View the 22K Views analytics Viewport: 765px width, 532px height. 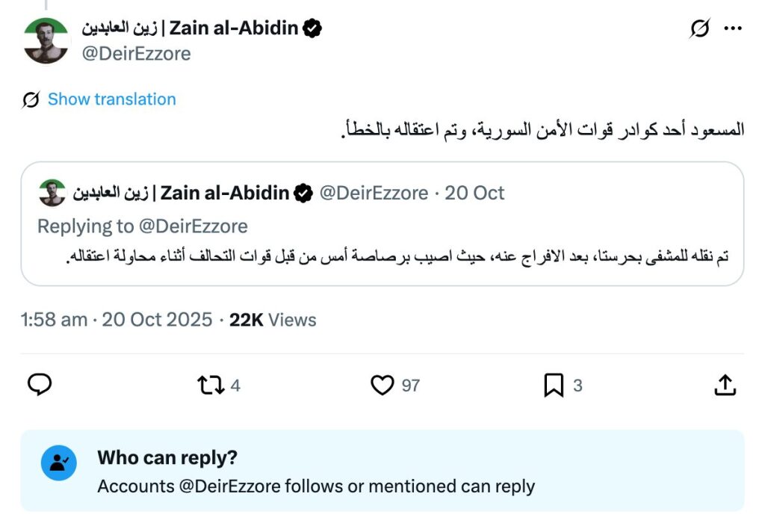(273, 320)
